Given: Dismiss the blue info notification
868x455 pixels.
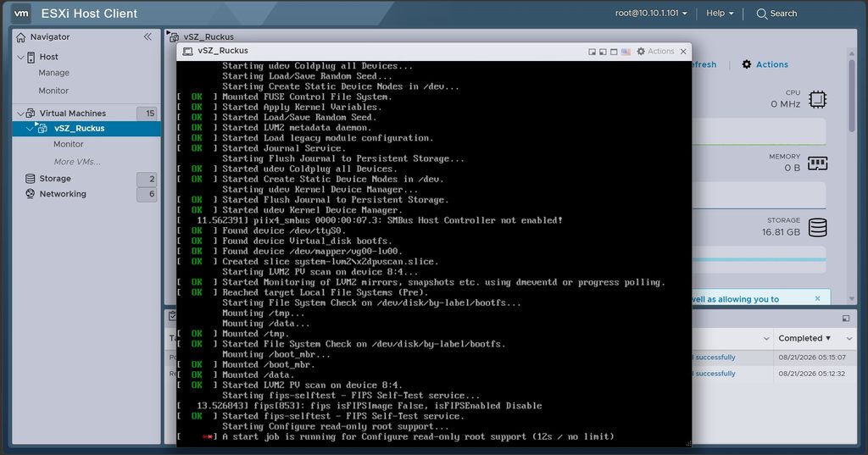Looking at the screenshot, I should (818, 298).
